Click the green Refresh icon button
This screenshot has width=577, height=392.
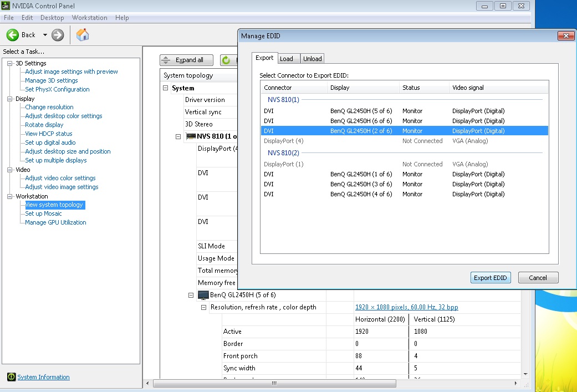point(226,60)
